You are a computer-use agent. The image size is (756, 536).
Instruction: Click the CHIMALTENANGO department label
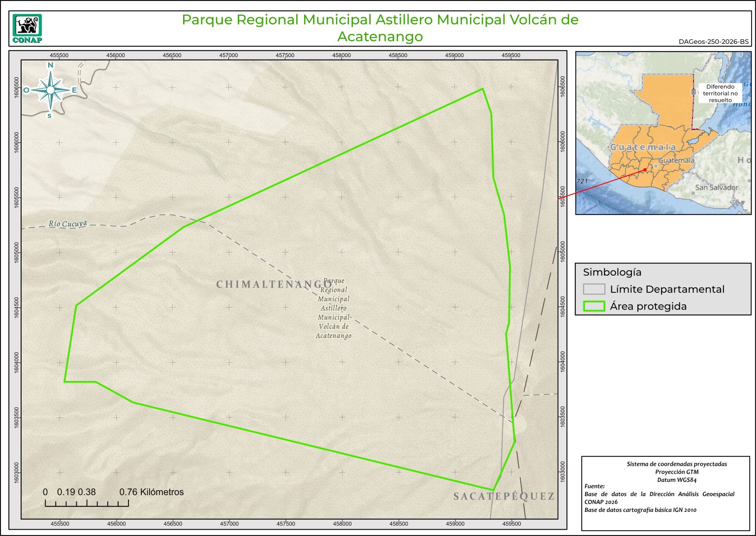[274, 284]
